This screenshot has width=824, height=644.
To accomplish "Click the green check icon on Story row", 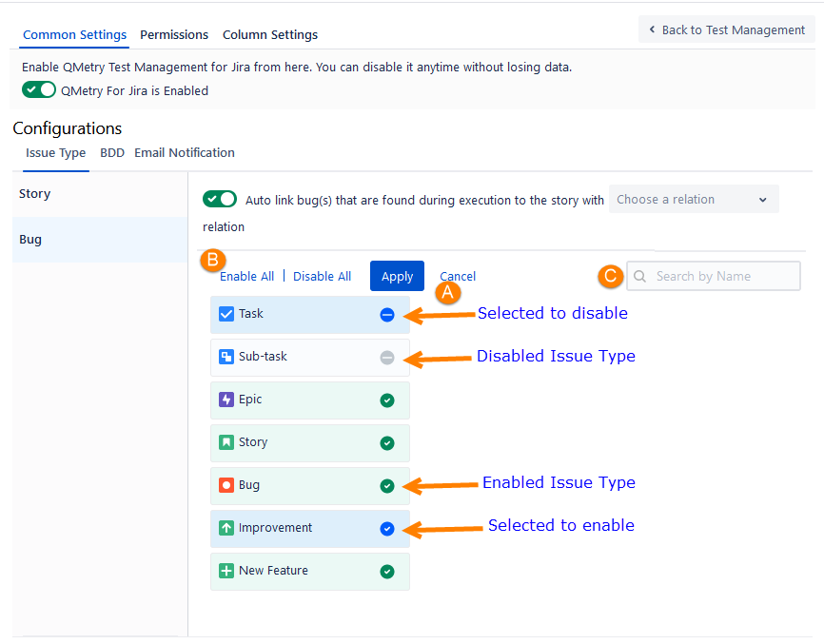I will [386, 443].
